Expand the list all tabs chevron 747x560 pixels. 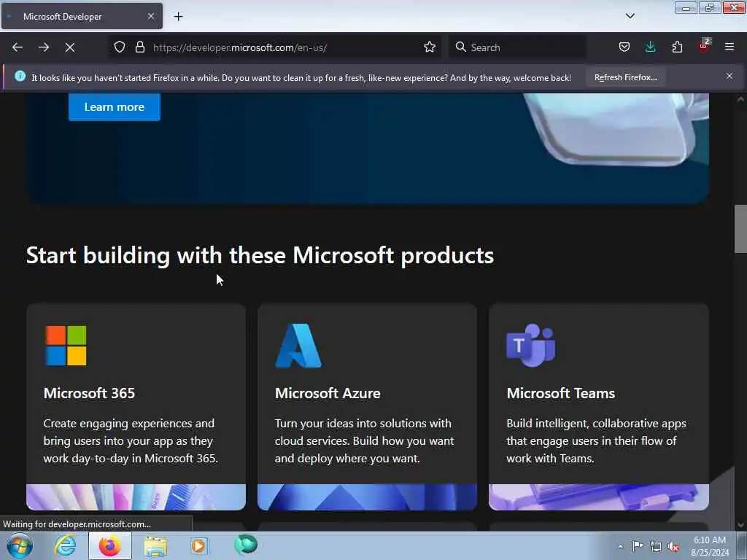(x=630, y=16)
